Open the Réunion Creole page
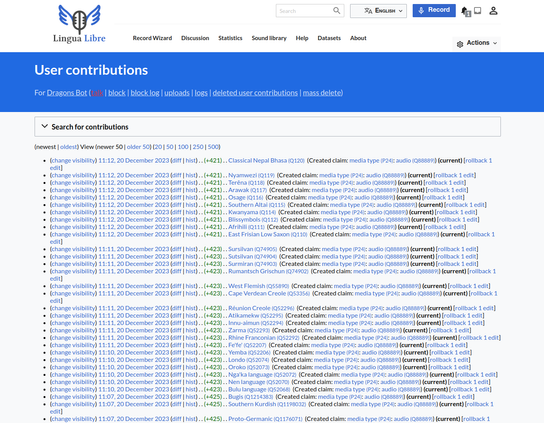 (x=261, y=308)
